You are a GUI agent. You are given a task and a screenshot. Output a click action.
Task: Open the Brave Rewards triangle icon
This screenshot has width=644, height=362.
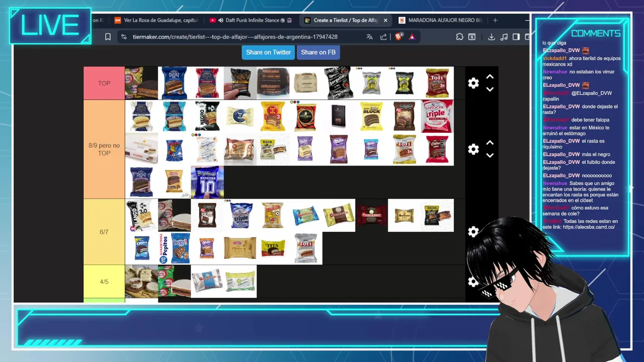(x=412, y=37)
